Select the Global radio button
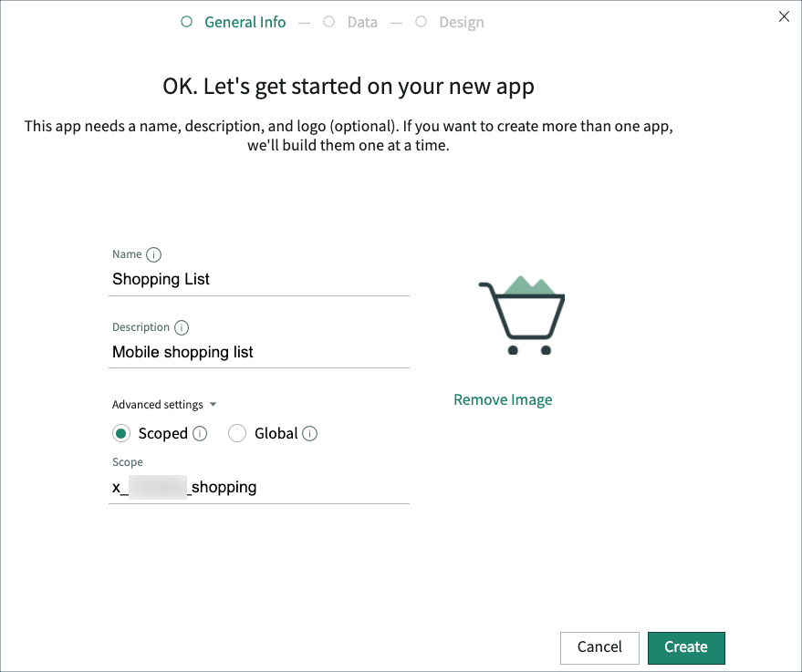This screenshot has height=672, width=802. click(x=237, y=433)
